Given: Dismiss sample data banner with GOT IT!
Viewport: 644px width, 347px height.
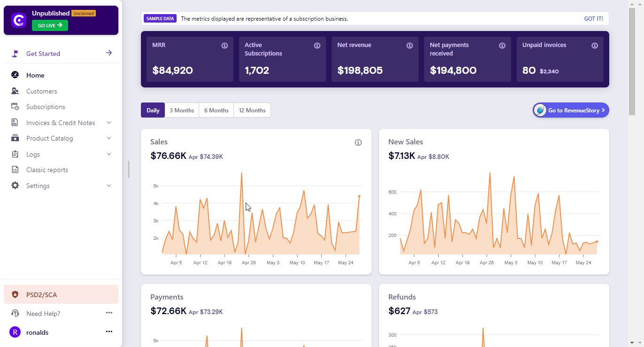Looking at the screenshot, I should 593,19.
